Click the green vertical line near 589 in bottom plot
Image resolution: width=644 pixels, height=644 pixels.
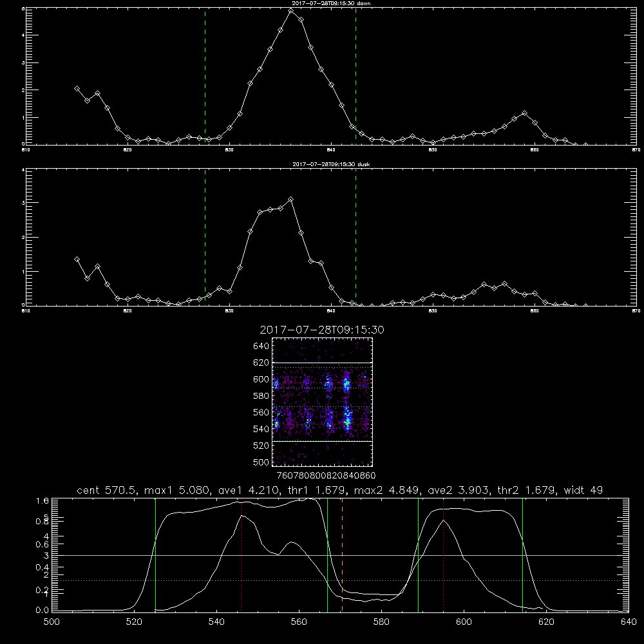[418, 554]
